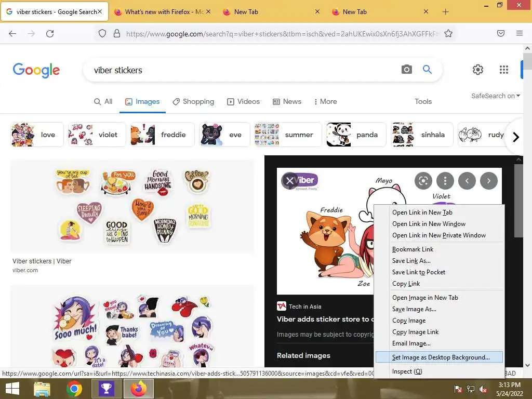Choose Open Link in New Window
The image size is (532, 399).
(x=439, y=224)
